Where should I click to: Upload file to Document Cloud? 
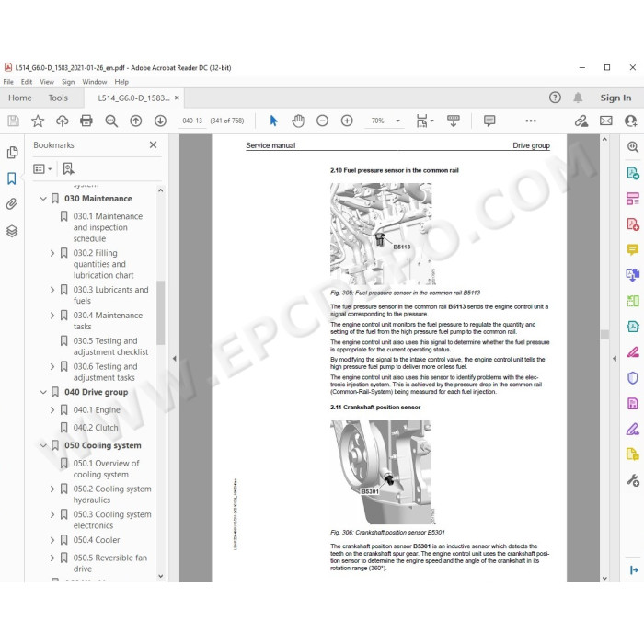tap(62, 121)
